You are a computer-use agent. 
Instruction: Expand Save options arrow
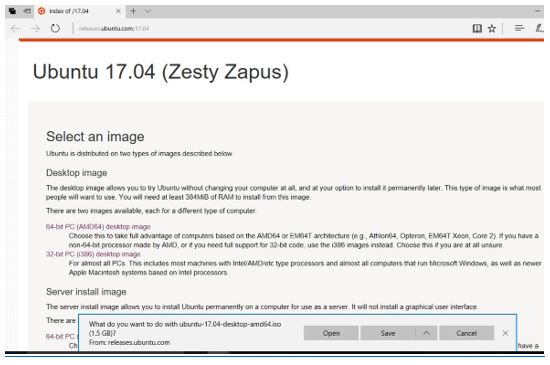click(x=426, y=333)
